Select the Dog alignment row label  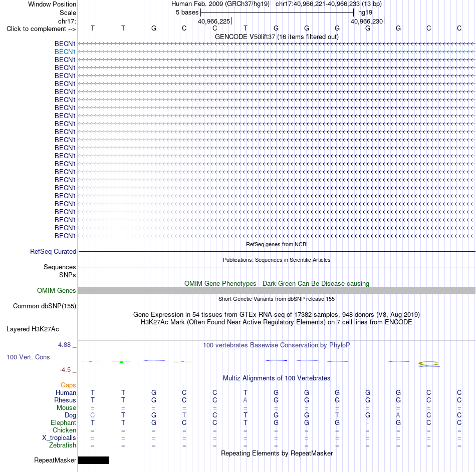click(70, 415)
